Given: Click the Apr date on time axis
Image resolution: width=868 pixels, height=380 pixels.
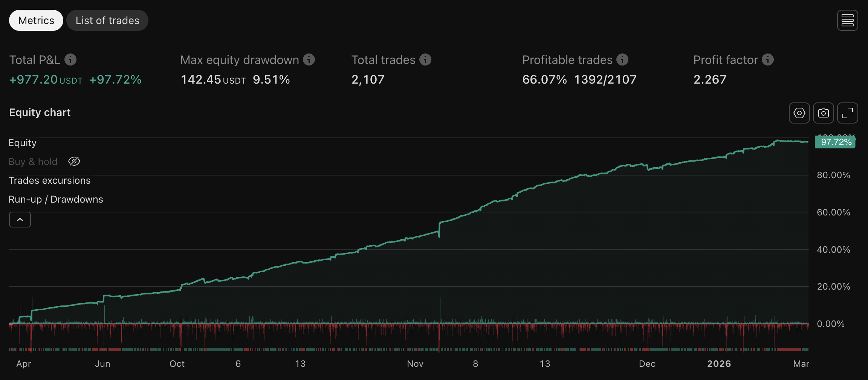Looking at the screenshot, I should click(x=24, y=364).
